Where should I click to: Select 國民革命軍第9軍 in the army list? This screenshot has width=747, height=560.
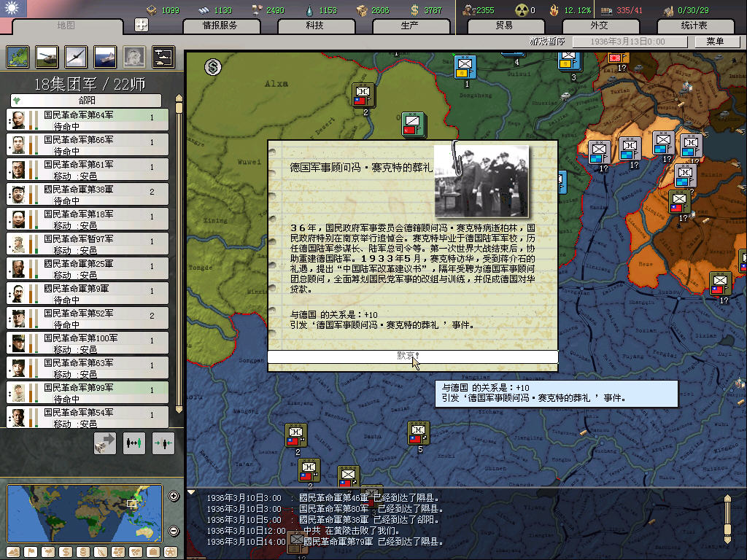coord(88,293)
